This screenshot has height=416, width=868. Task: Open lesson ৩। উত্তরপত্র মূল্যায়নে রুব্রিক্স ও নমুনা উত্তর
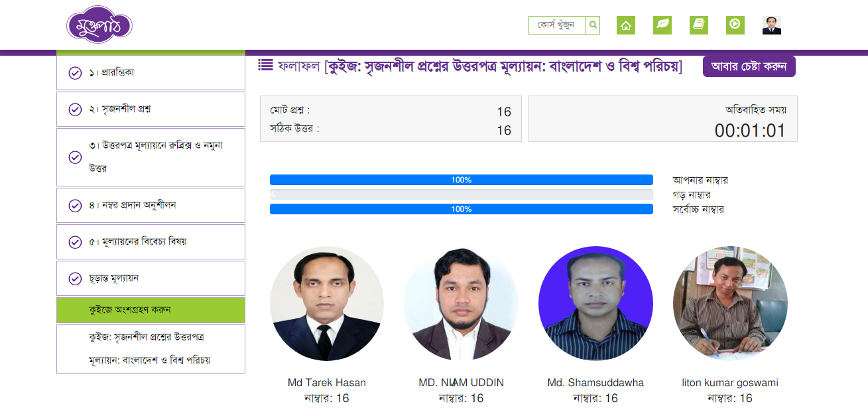click(151, 157)
